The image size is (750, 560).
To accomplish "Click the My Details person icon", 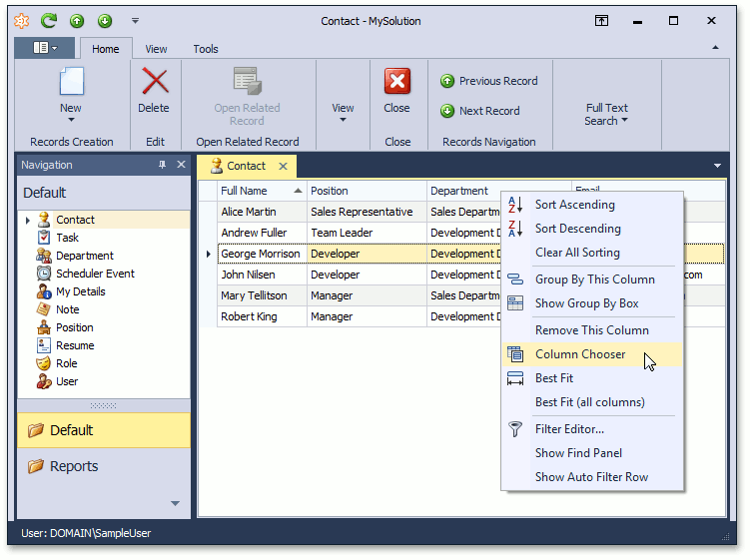I will click(44, 291).
